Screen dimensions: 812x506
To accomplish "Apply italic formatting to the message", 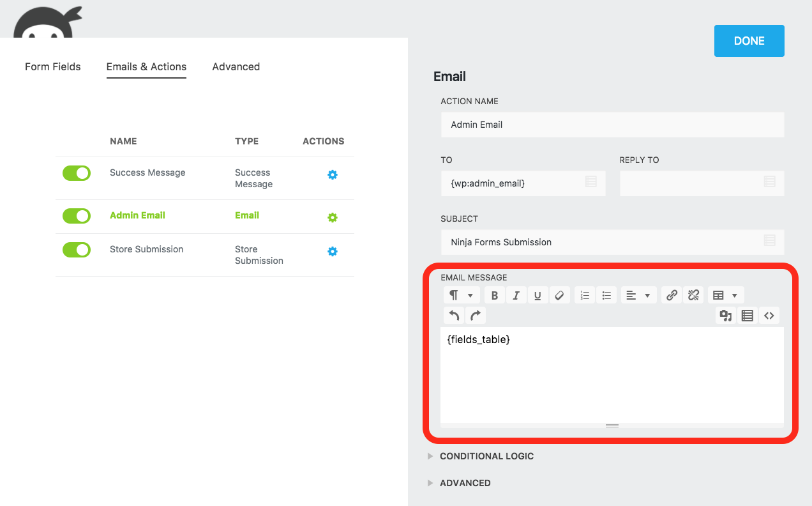I will coord(516,295).
